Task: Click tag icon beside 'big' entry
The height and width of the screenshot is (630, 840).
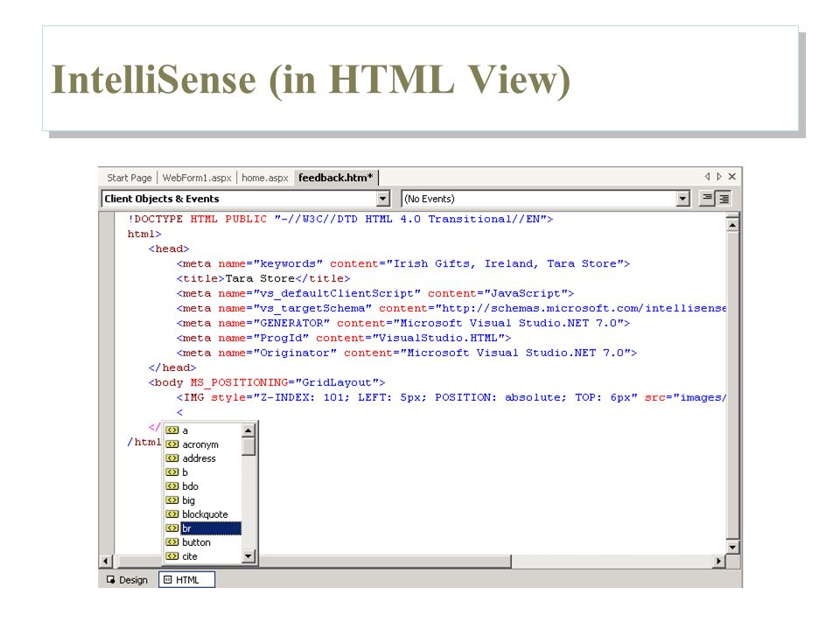Action: (x=172, y=500)
